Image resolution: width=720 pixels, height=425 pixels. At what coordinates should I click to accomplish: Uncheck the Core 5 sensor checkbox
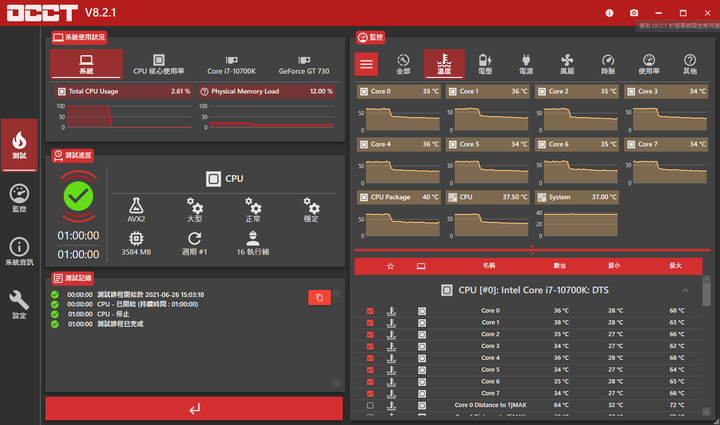(x=370, y=370)
